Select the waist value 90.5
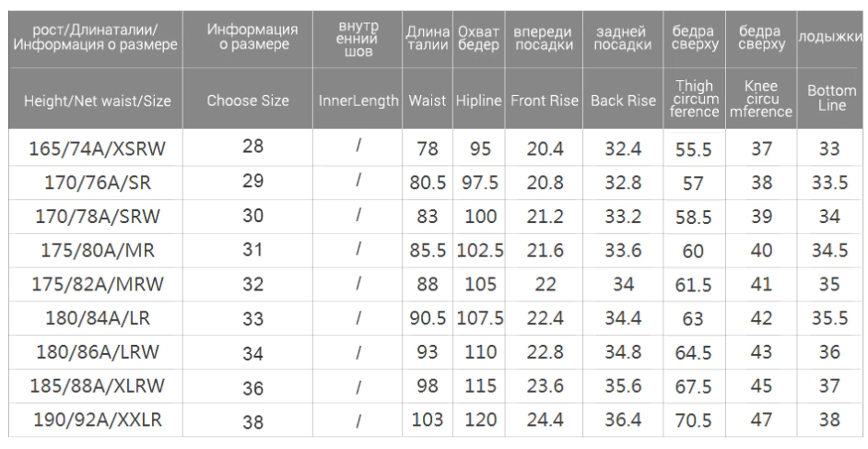 (428, 318)
